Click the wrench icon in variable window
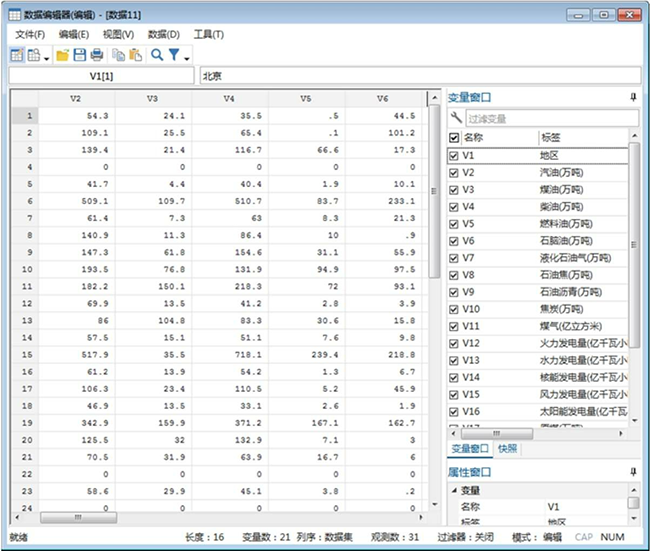Image resolution: width=650 pixels, height=551 pixels. pyautogui.click(x=456, y=117)
